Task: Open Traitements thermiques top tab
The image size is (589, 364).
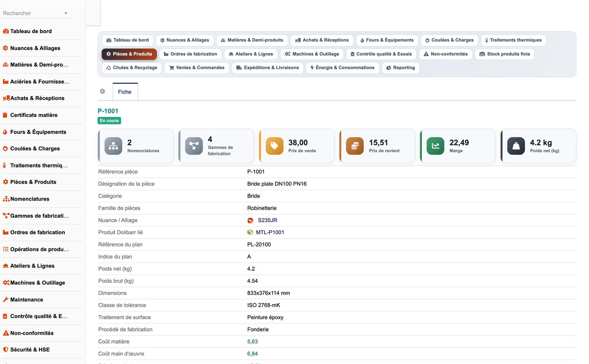Action: click(x=514, y=40)
